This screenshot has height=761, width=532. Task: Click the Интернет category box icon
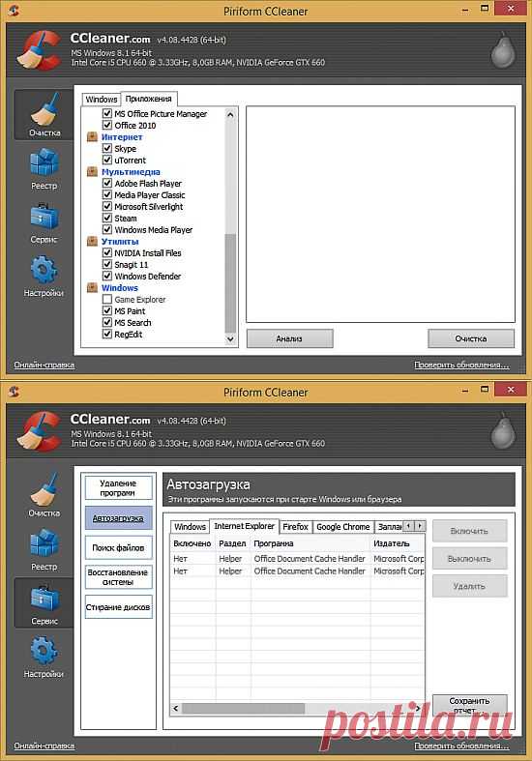(92, 137)
